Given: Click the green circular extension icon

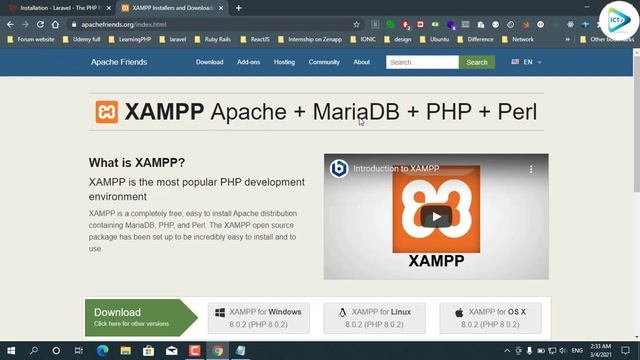Looking at the screenshot, I should click(390, 24).
